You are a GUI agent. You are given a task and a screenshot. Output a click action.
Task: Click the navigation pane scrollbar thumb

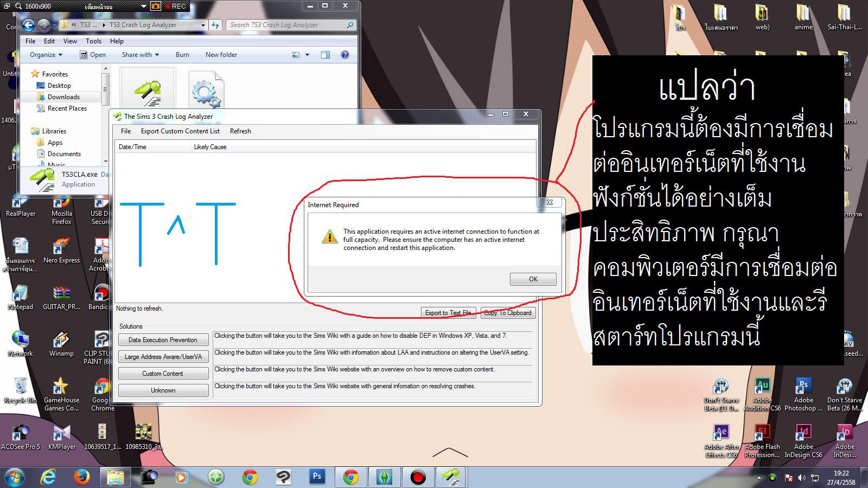(105, 89)
